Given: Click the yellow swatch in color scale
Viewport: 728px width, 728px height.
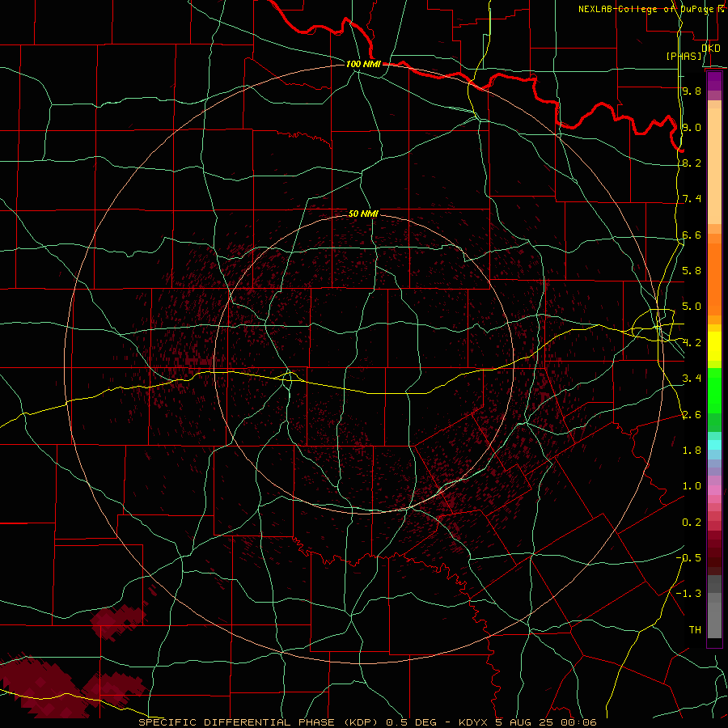Looking at the screenshot, I should pos(714,346).
